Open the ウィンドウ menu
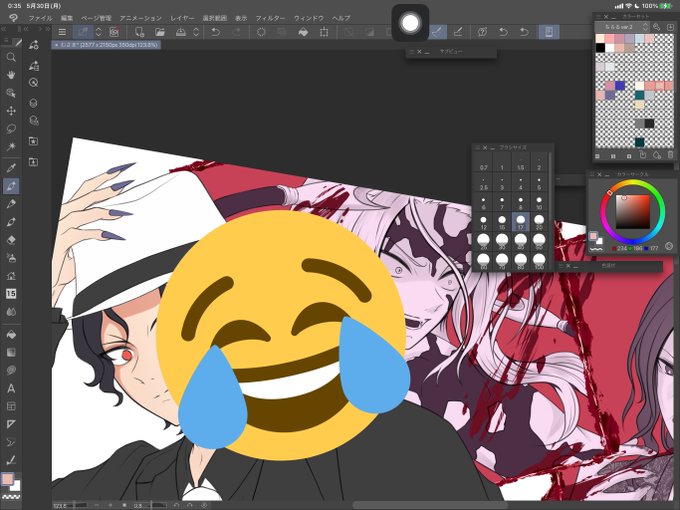 (x=309, y=18)
